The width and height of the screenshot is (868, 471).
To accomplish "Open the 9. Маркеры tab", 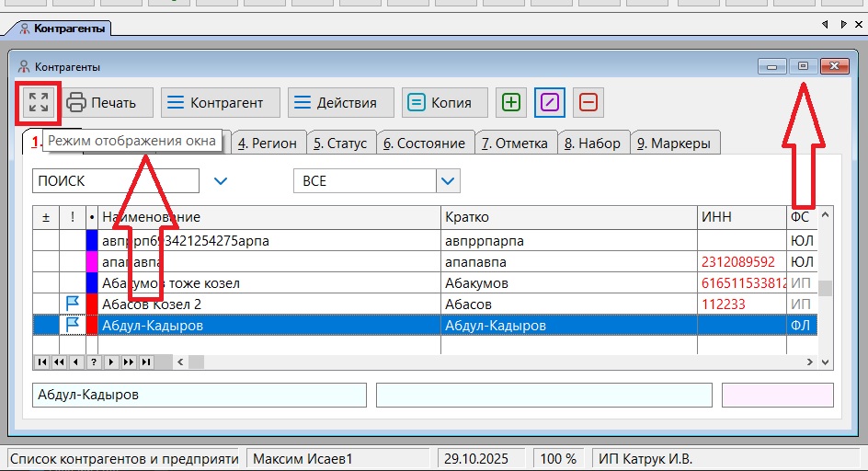I will tap(674, 144).
